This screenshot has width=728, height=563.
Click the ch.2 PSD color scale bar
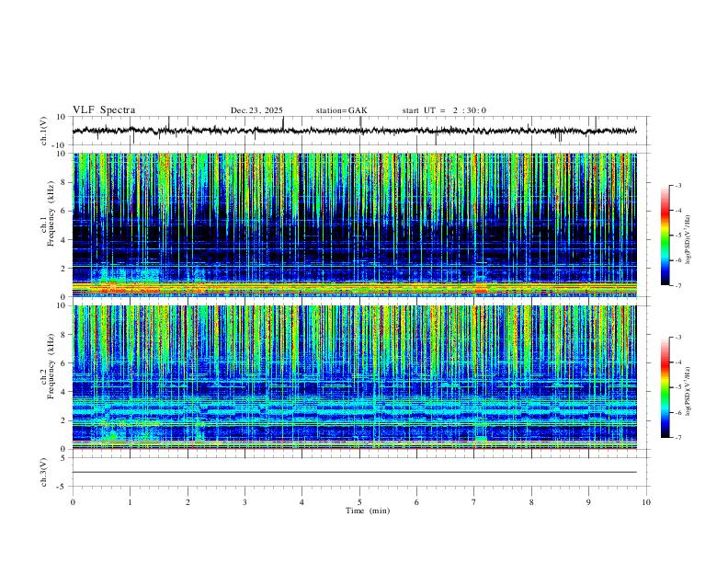tap(665, 387)
